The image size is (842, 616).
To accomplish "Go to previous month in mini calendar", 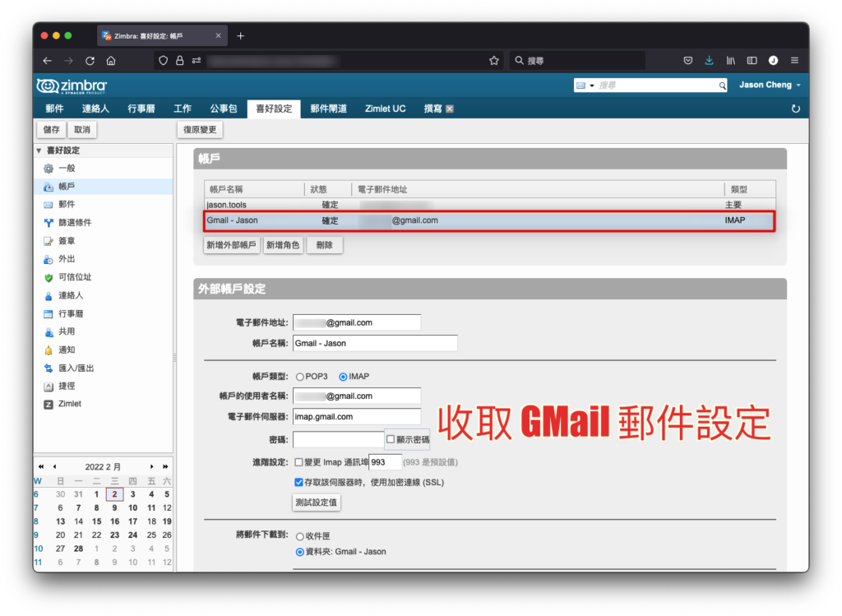I will click(x=54, y=466).
